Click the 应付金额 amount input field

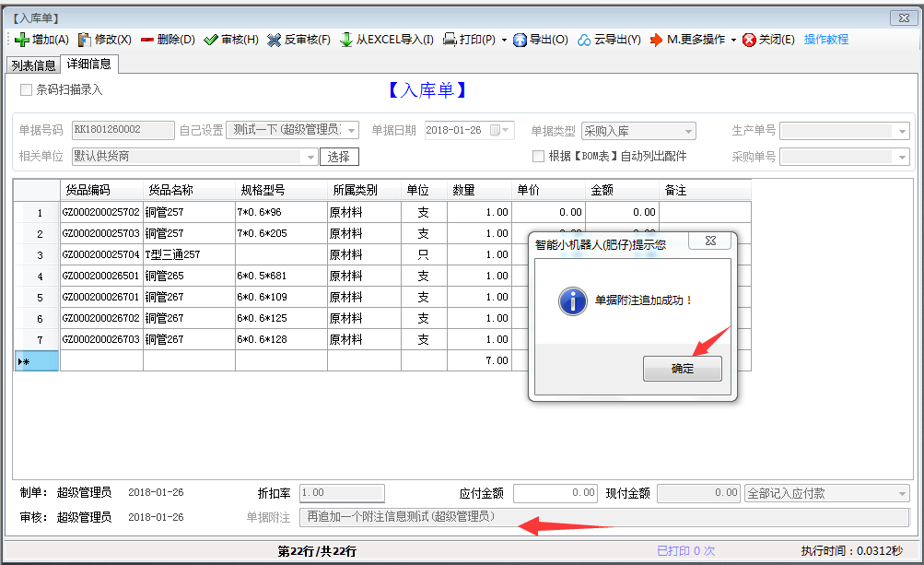pyautogui.click(x=556, y=494)
